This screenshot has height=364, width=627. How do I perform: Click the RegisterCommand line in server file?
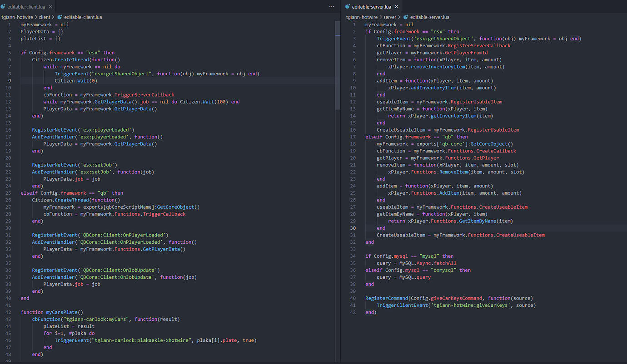point(449,298)
